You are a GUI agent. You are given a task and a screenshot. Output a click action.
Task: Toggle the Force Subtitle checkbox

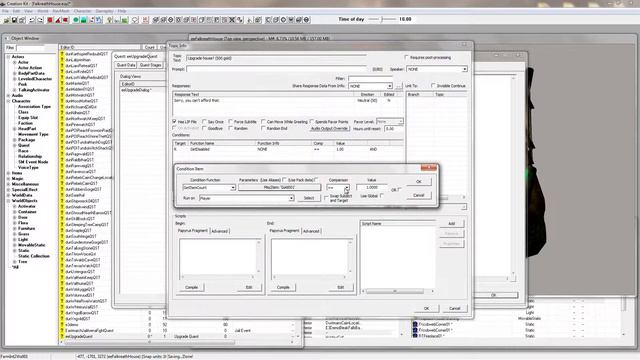230,122
